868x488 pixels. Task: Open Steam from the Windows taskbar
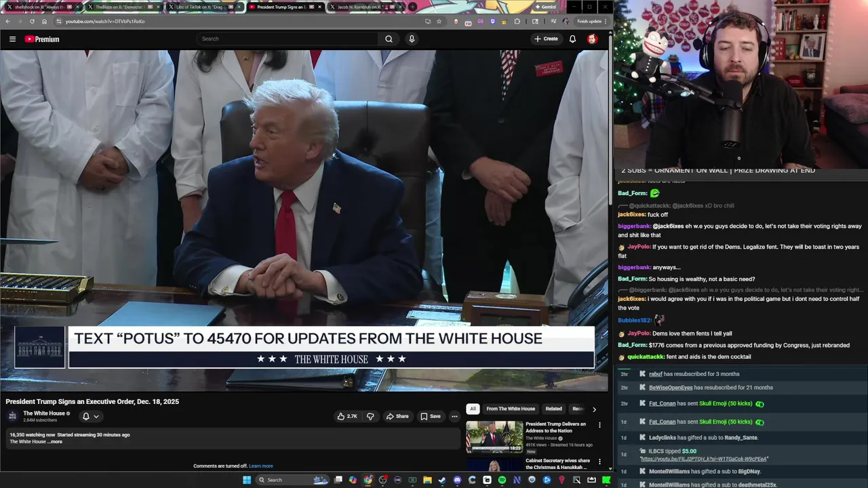click(442, 480)
